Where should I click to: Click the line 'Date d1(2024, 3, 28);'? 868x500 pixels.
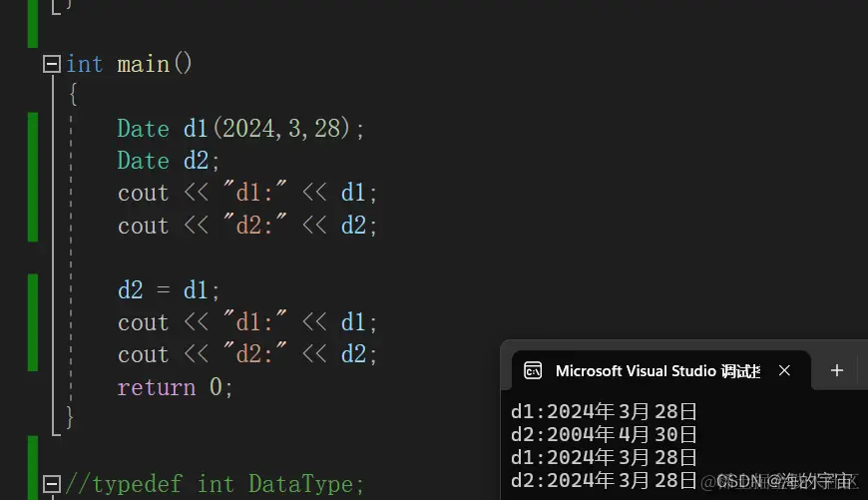tap(240, 129)
